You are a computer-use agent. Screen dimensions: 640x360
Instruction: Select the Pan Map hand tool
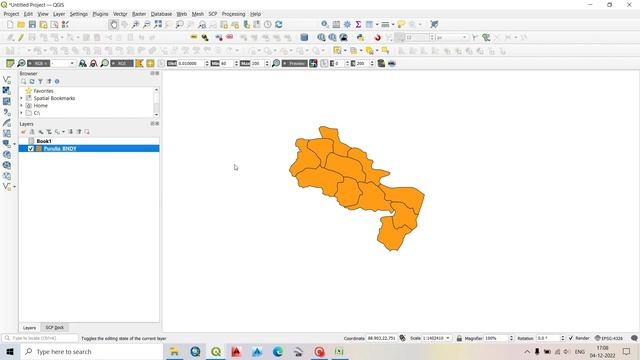click(x=113, y=24)
